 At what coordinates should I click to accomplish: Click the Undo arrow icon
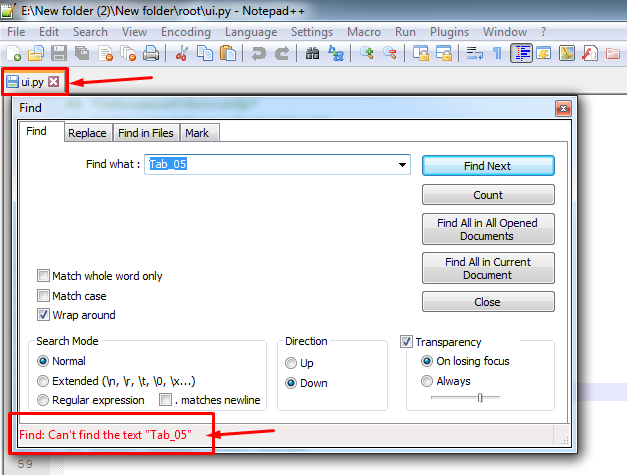coord(258,53)
